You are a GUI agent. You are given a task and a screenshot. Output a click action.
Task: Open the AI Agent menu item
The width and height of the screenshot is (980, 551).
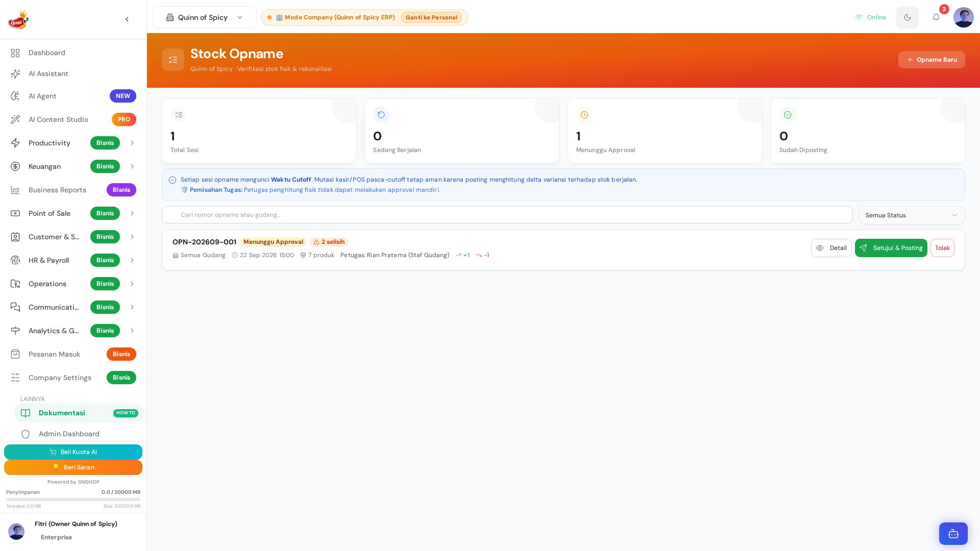tap(73, 96)
